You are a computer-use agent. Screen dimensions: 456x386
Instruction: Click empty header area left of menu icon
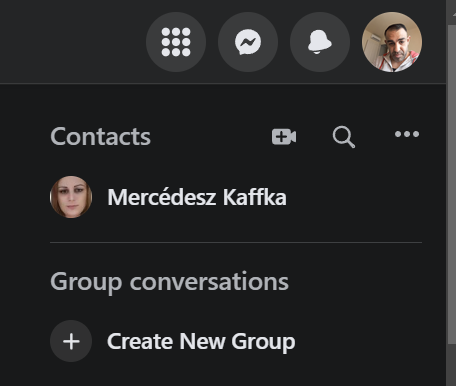pyautogui.click(x=72, y=42)
